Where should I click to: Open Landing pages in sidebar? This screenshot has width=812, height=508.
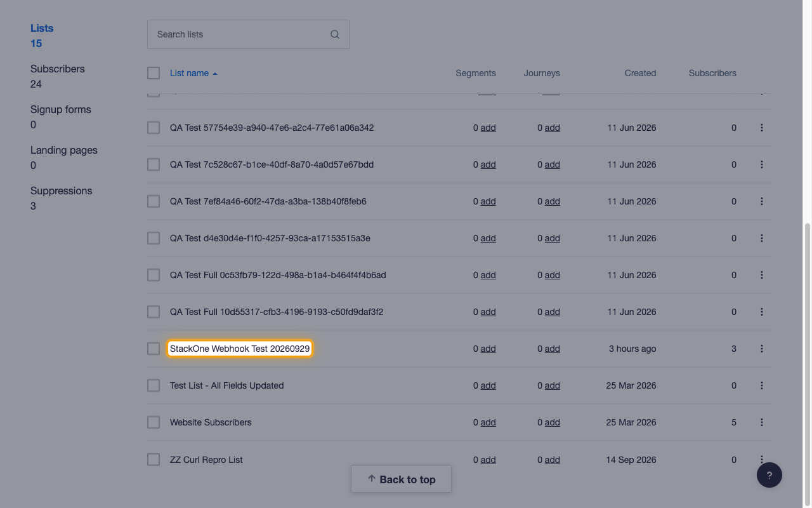click(x=63, y=157)
